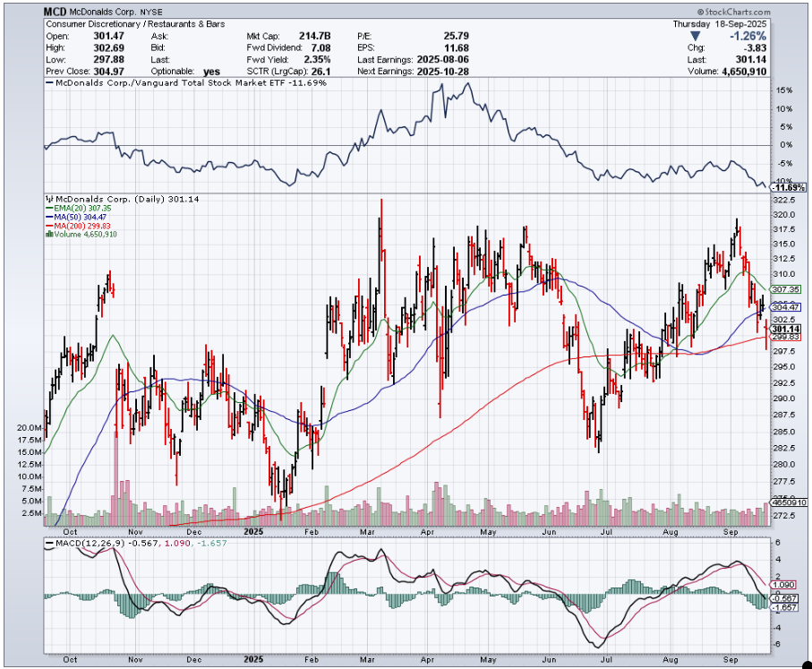Viewport: 812px width, 669px height.
Task: Click the Chg value -3.83
Action: pos(755,48)
